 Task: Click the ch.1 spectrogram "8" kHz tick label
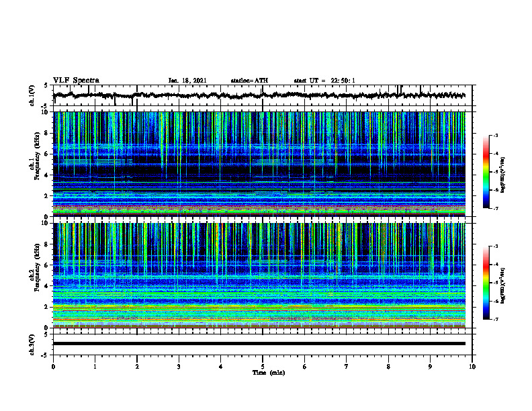[x=47, y=133]
